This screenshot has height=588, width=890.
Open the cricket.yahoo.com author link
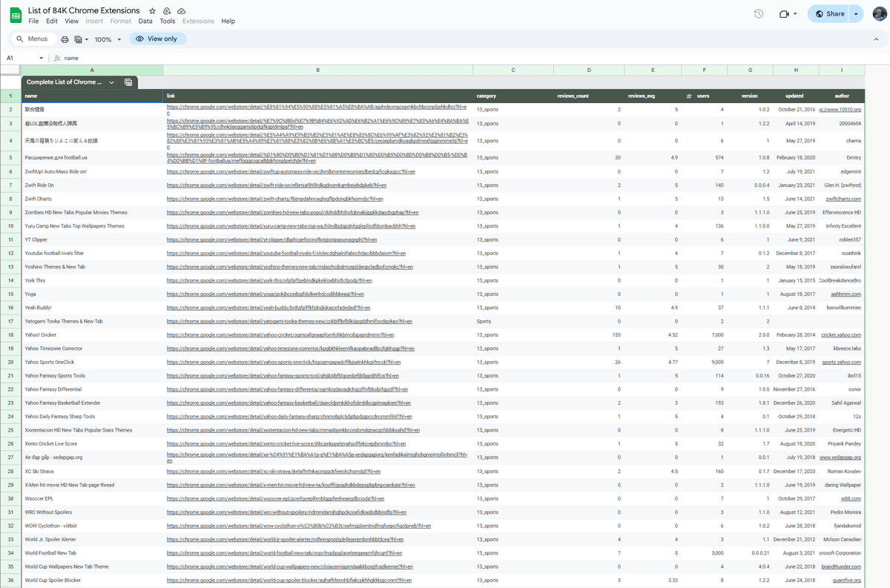click(x=841, y=334)
